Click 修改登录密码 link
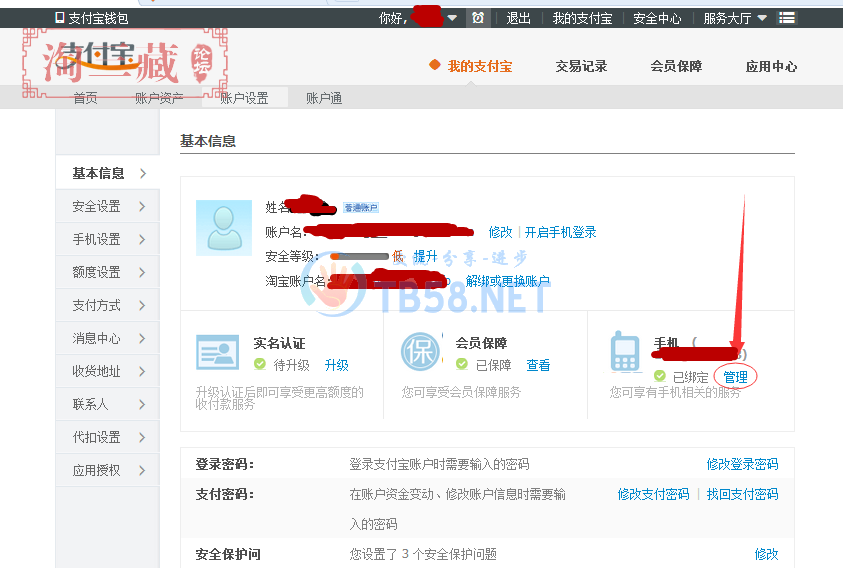This screenshot has height=568, width=843. click(x=742, y=464)
